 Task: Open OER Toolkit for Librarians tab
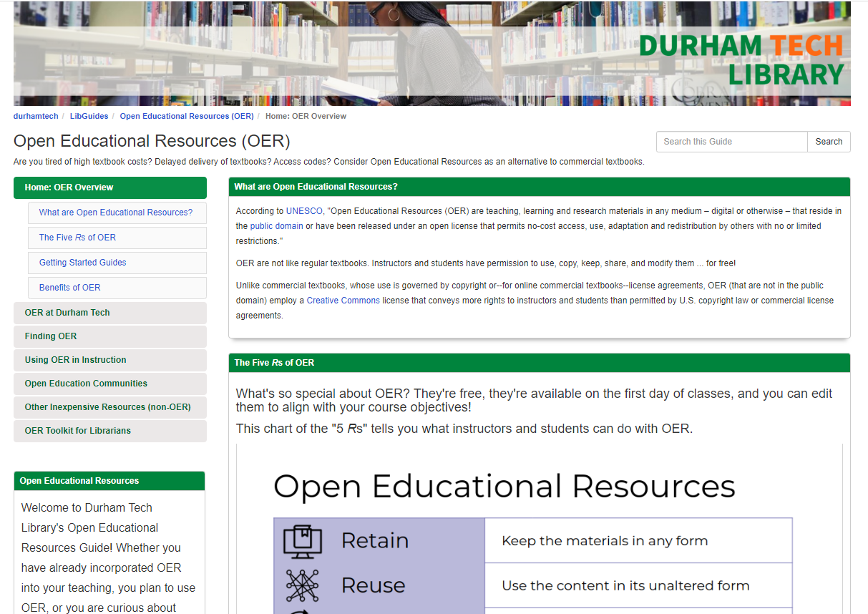[110, 431]
